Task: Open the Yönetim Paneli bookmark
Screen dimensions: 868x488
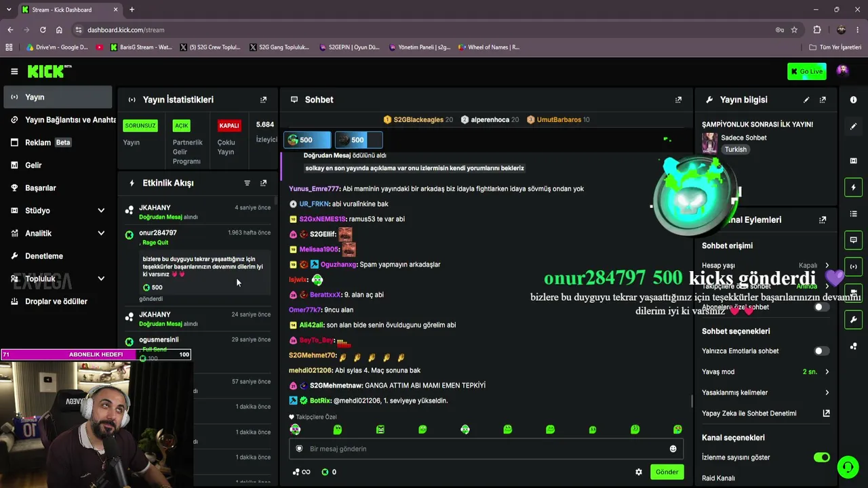Action: 420,47
